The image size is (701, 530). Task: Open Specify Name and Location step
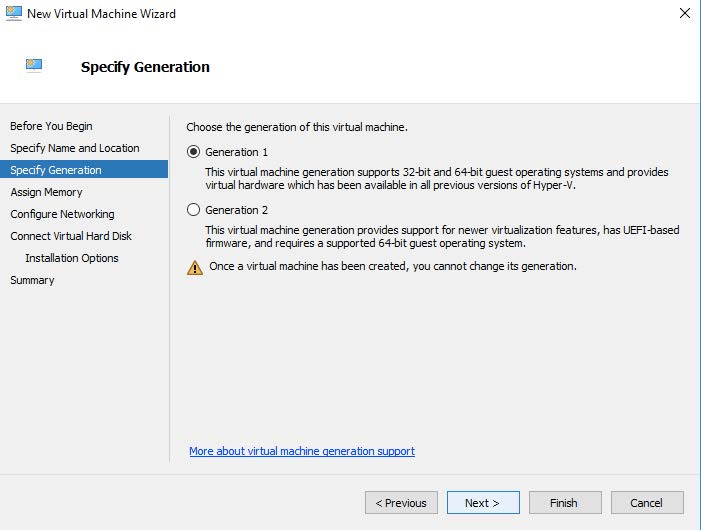pyautogui.click(x=75, y=148)
